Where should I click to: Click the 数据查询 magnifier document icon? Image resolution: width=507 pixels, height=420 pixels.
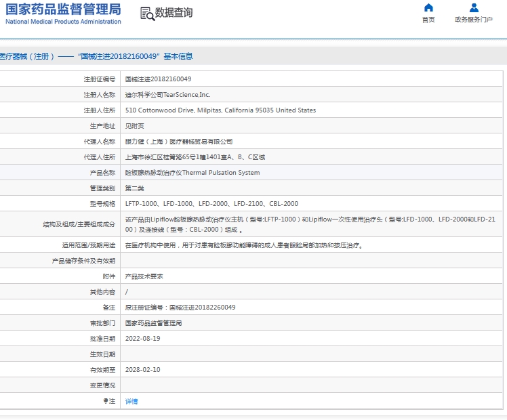[146, 13]
